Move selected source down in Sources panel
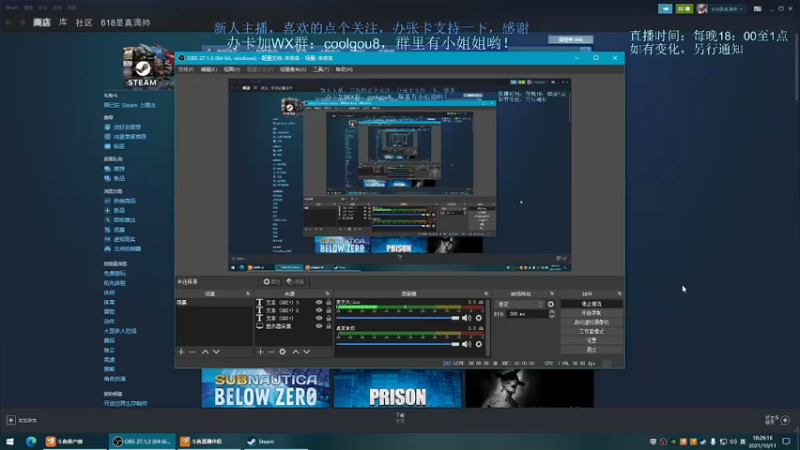Screen dimensions: 800x450 307,352
